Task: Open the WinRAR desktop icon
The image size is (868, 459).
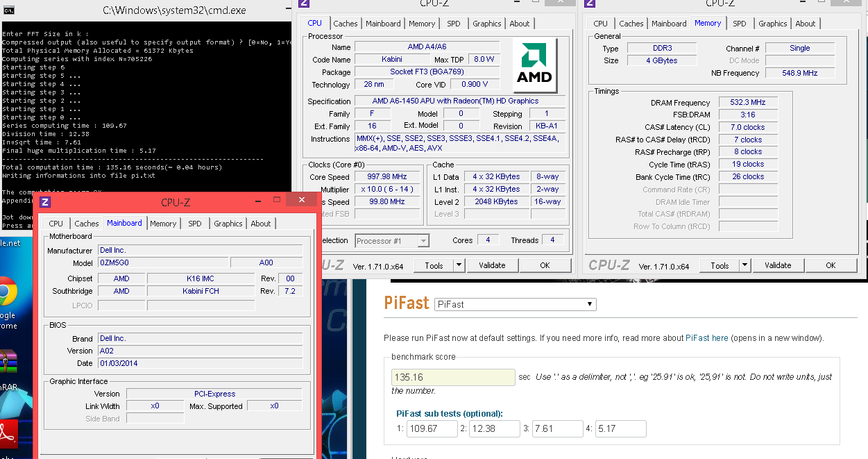Action: (x=7, y=361)
